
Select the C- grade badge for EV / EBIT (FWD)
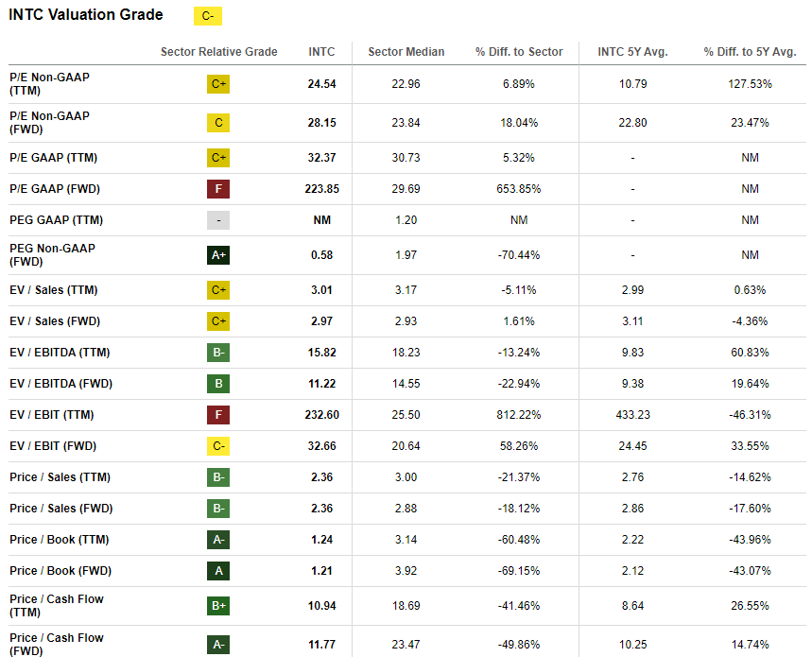(x=218, y=446)
